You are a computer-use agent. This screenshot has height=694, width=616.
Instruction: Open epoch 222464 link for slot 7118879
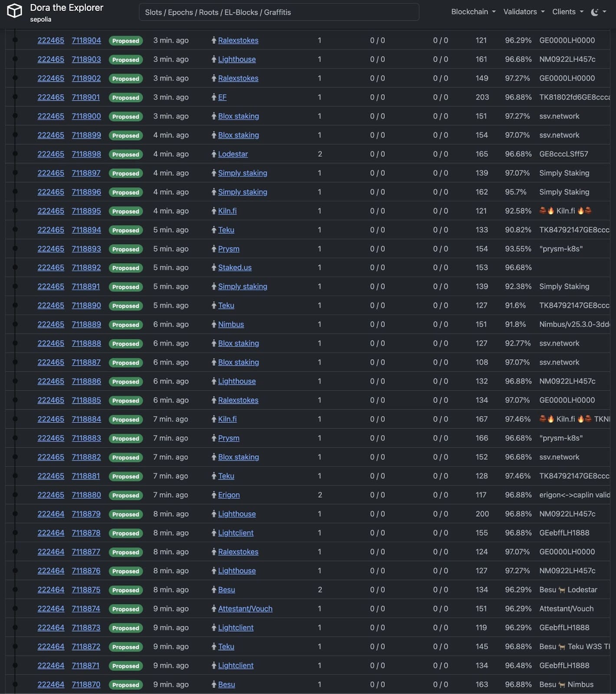pos(51,514)
